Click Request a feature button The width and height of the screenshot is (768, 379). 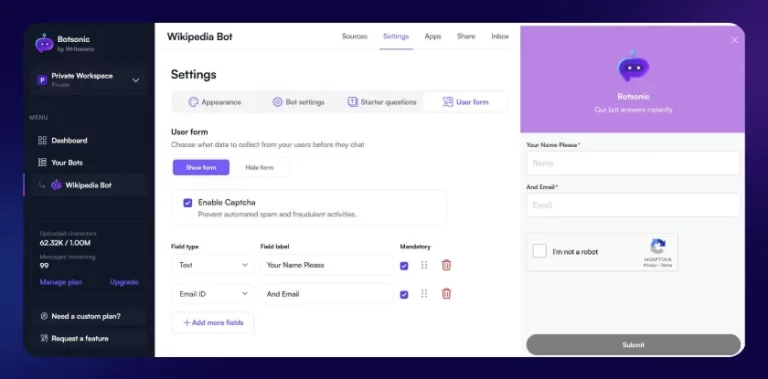point(89,338)
